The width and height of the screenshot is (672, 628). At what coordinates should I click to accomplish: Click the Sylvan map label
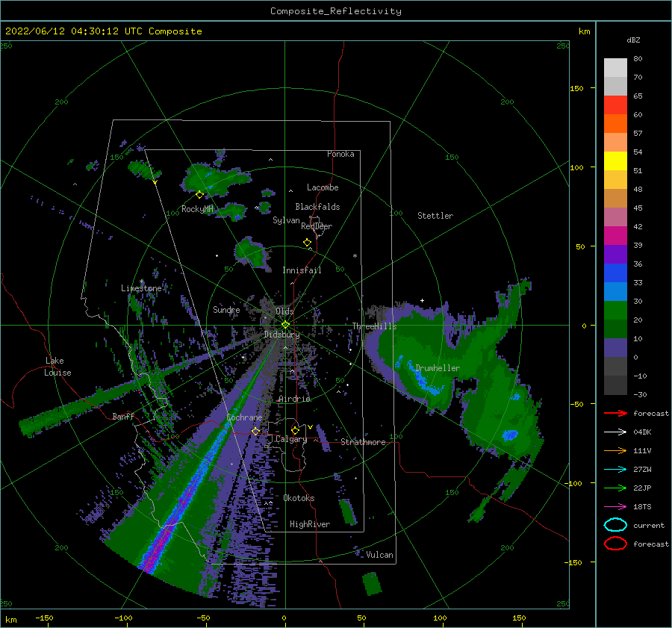point(286,220)
